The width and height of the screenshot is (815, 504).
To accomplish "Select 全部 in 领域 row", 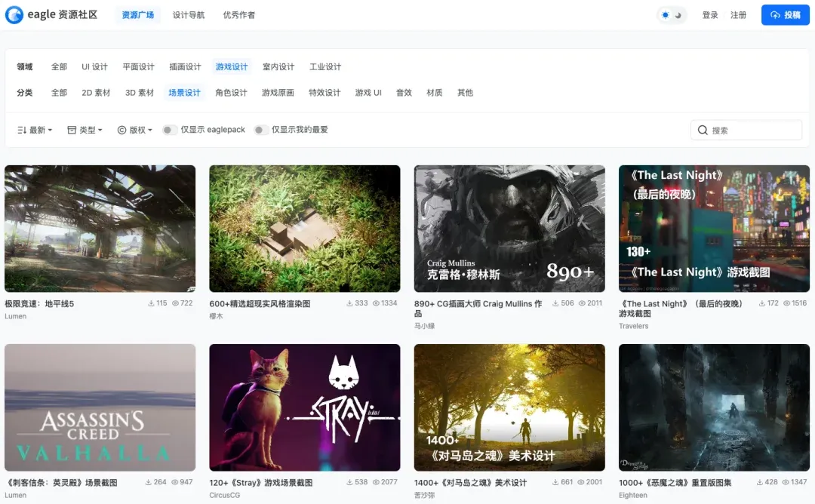I will point(60,66).
